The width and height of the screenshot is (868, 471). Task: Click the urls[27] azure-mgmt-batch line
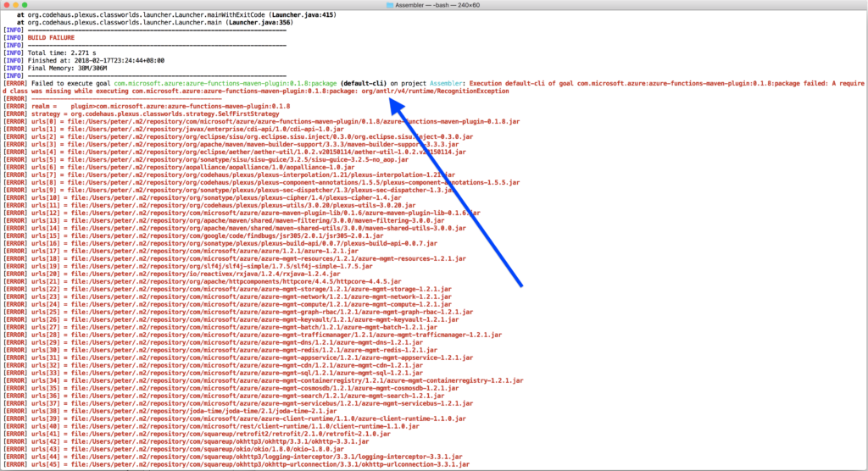(x=220, y=327)
